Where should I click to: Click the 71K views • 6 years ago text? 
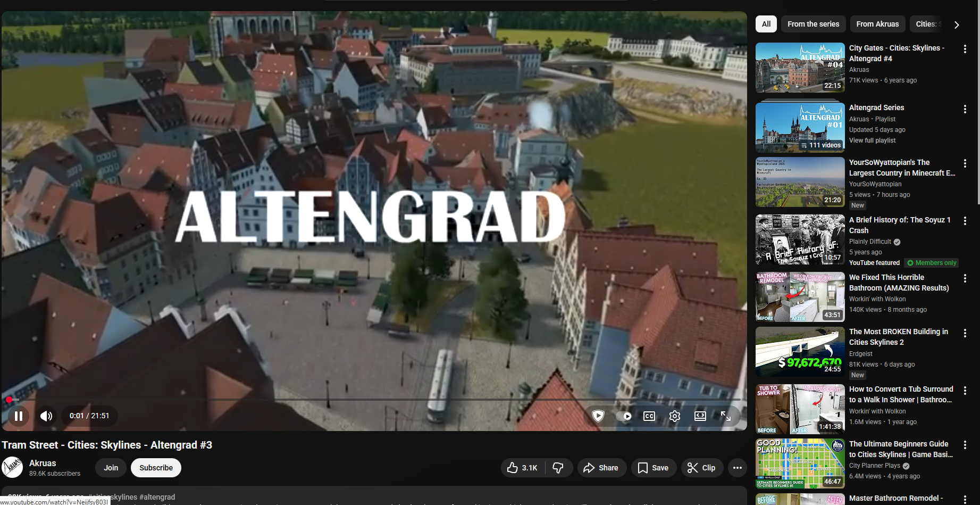(x=883, y=80)
